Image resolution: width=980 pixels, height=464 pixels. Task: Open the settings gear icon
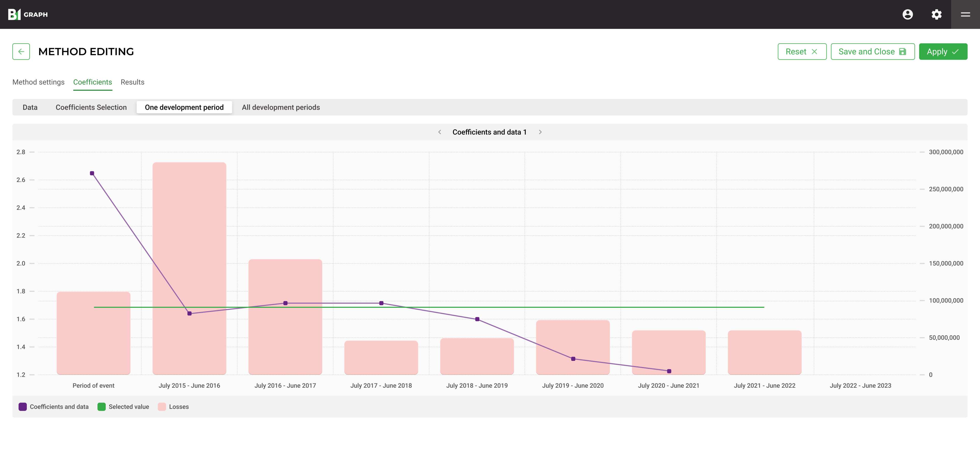[x=937, y=15]
